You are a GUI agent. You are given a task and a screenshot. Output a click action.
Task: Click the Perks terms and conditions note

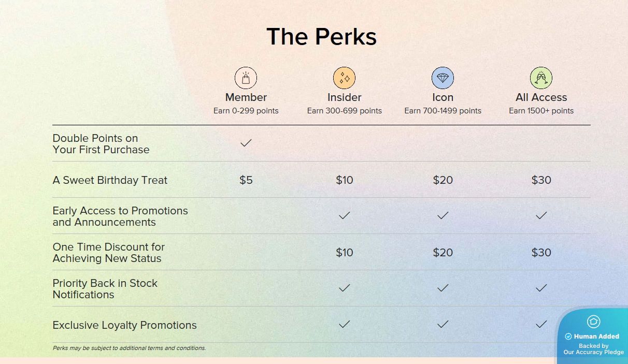point(129,348)
